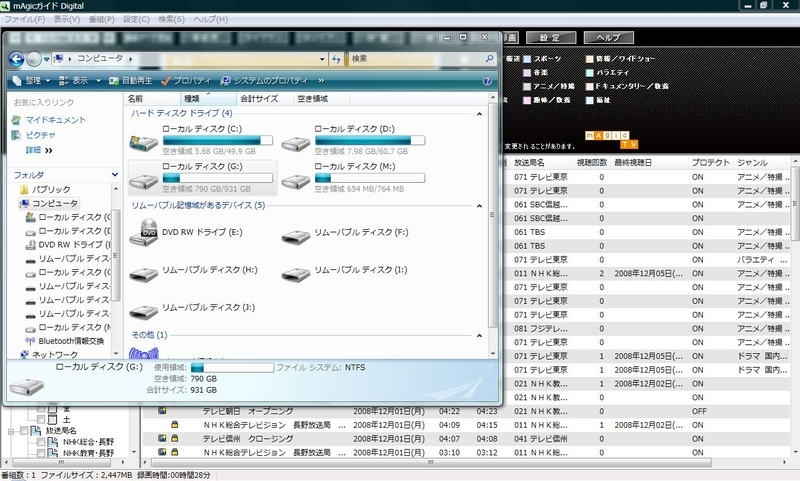Expand toolbar overflow chevron
The image size is (800, 481).
pos(321,81)
